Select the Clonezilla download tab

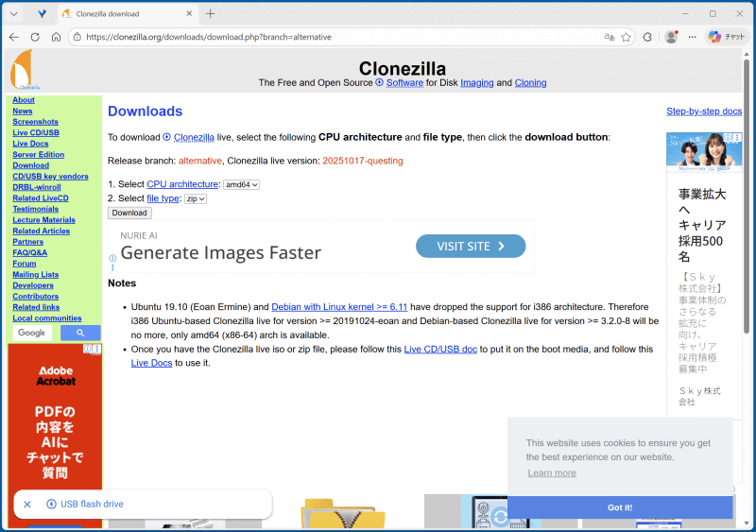coord(128,14)
